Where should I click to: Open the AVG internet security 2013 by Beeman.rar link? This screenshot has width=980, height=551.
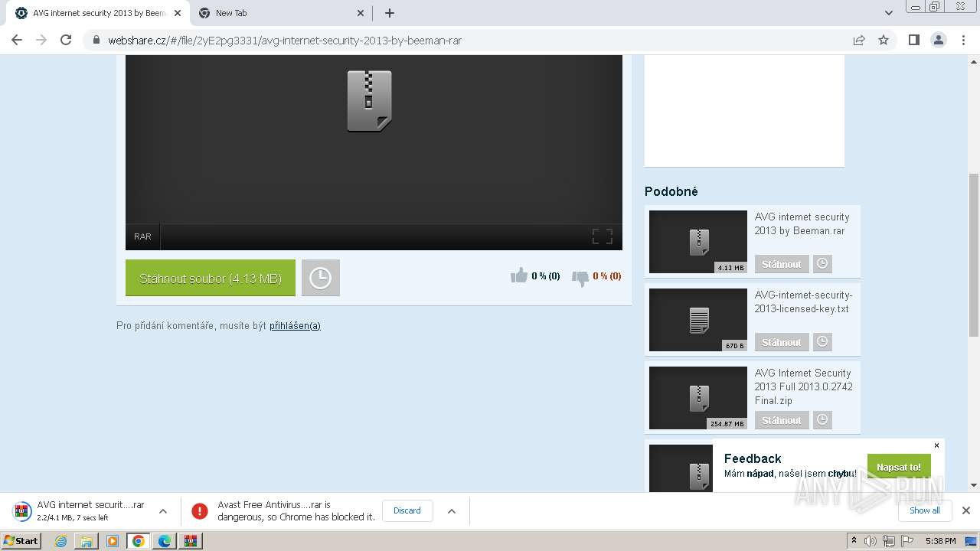pos(802,223)
